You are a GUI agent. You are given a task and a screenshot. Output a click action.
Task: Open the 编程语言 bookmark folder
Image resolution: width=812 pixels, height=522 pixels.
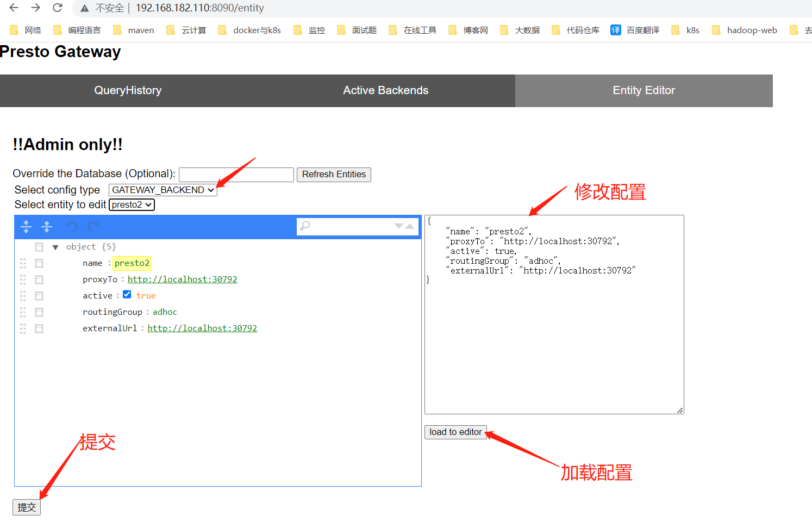coord(77,30)
